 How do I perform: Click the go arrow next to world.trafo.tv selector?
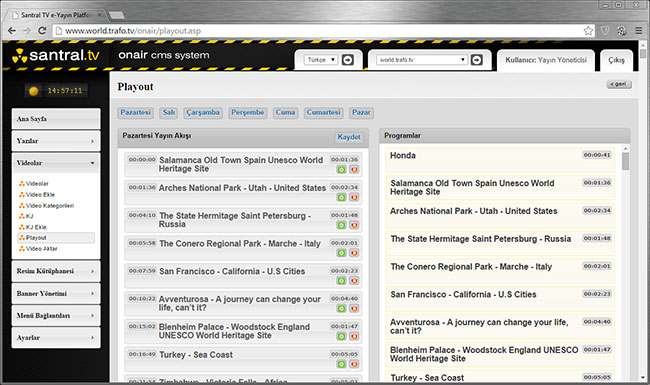coord(477,60)
